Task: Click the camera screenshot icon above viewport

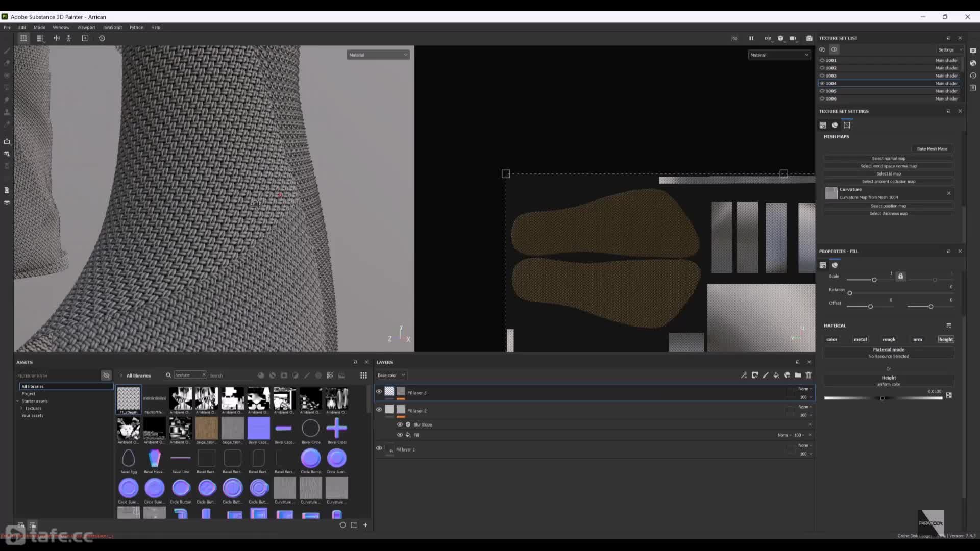Action: coord(809,38)
